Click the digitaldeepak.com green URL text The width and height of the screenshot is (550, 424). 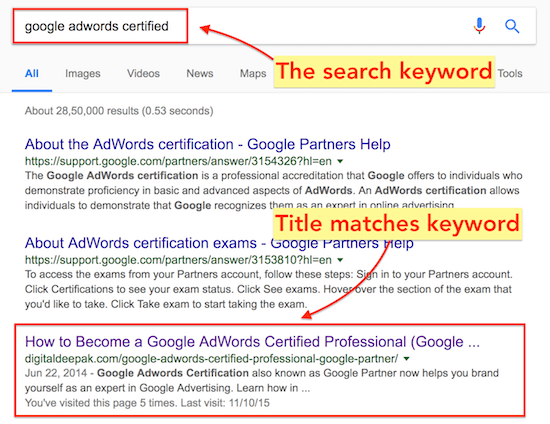tap(211, 359)
